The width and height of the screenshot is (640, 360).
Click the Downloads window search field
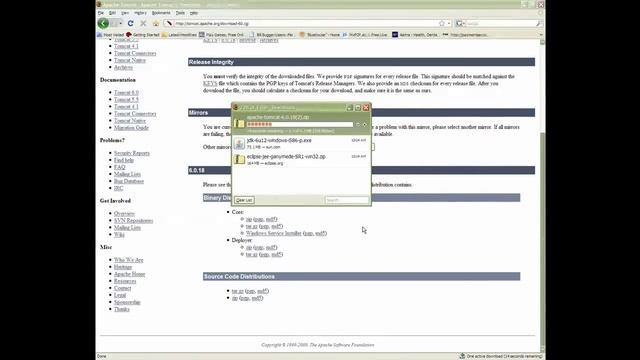point(347,200)
